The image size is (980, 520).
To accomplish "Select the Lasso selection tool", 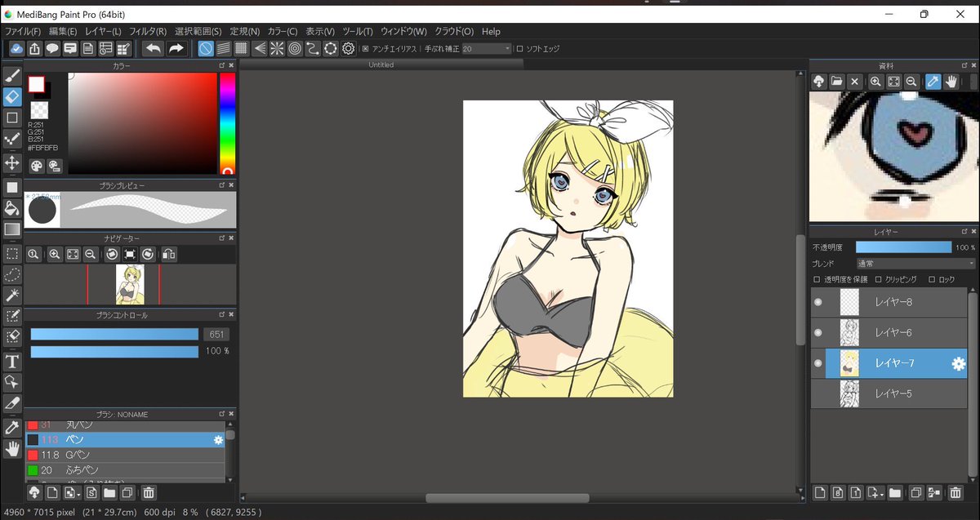I will [x=12, y=274].
